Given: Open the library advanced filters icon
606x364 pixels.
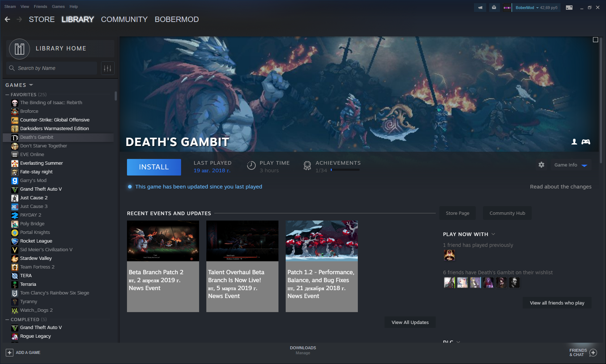Looking at the screenshot, I should pos(107,68).
